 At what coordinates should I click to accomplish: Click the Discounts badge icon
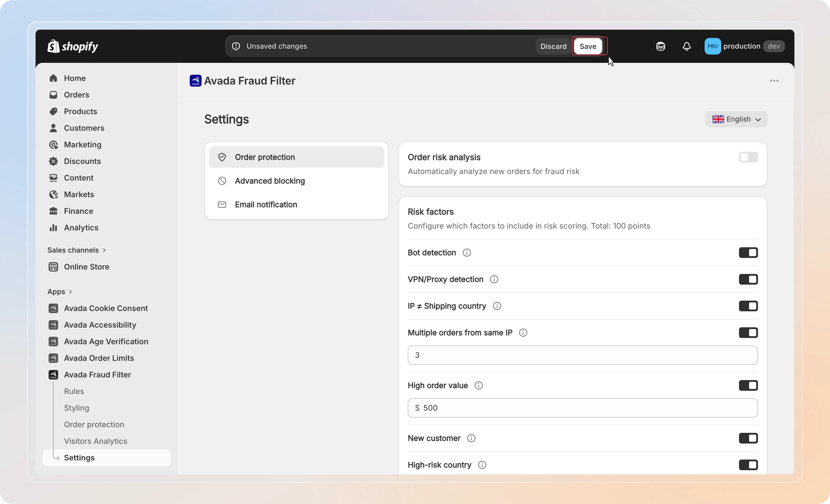point(53,161)
